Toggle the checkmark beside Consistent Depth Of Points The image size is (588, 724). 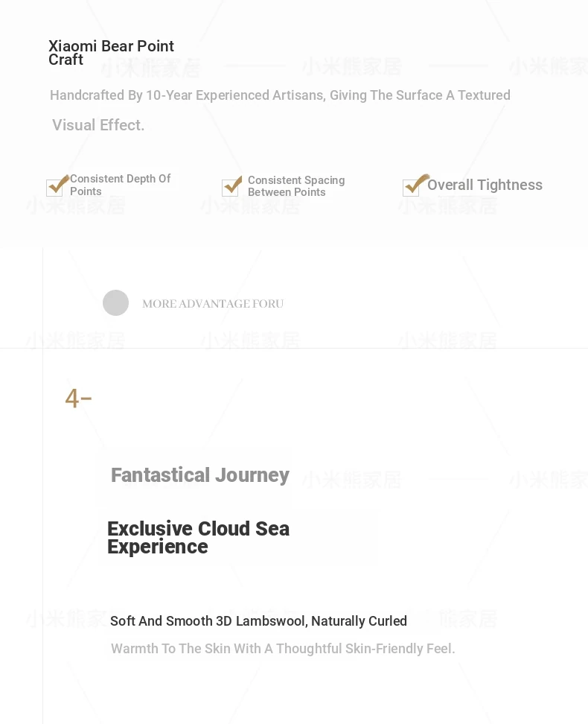tap(56, 186)
